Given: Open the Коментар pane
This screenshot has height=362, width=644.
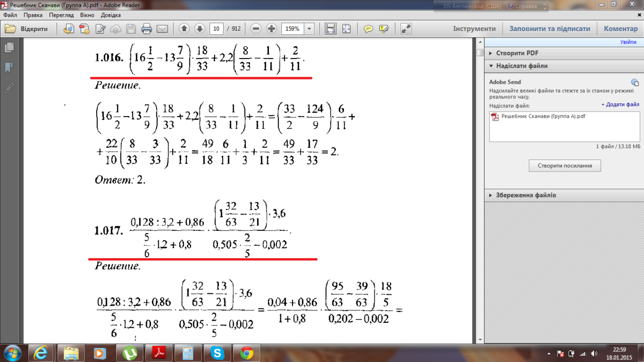Looking at the screenshot, I should tap(621, 28).
